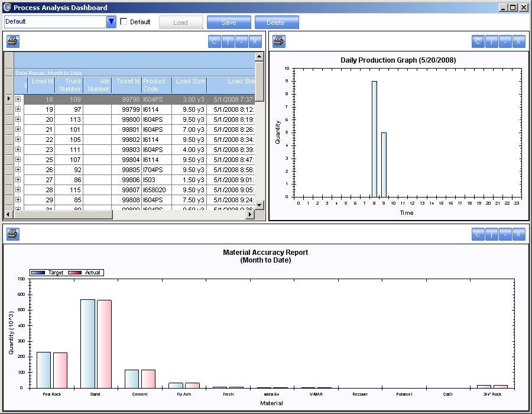Click the minus button in the Material Accuracy panel
This screenshot has width=532, height=414.
click(505, 234)
